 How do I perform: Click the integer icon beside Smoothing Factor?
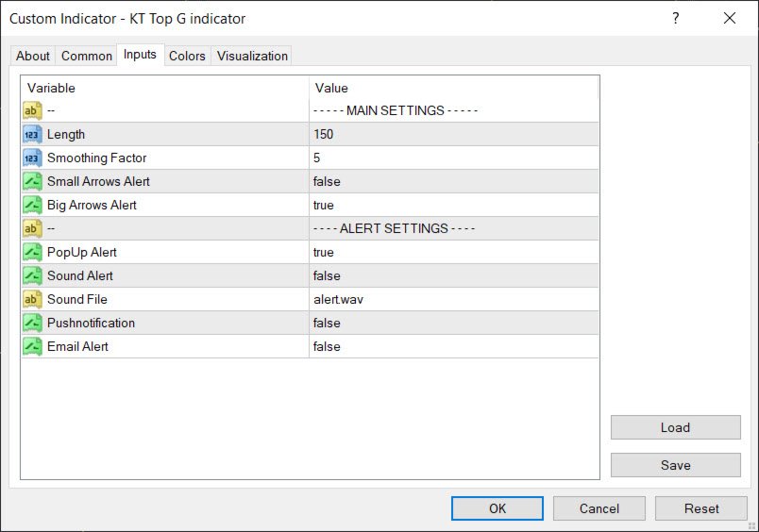pos(31,158)
